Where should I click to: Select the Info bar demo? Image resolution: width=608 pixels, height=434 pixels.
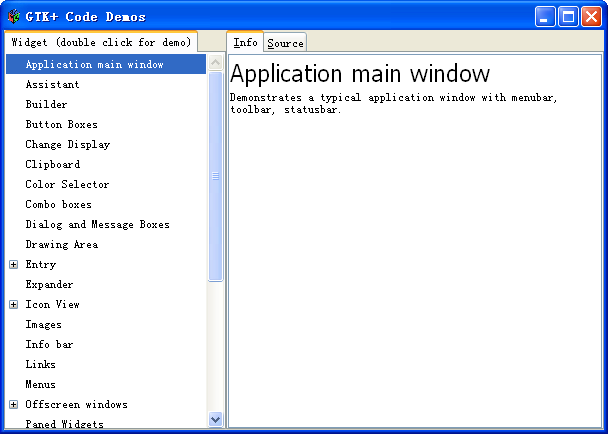(x=106, y=344)
